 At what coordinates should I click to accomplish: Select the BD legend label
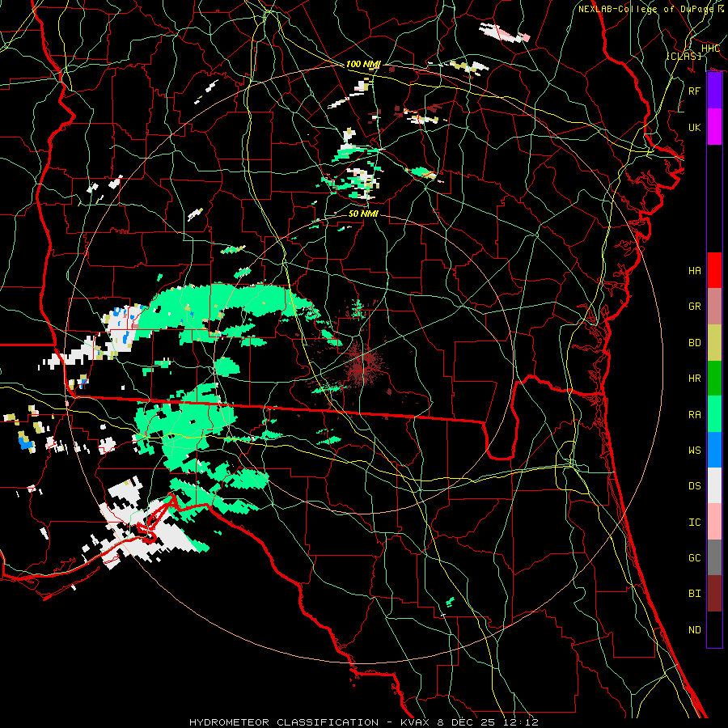[695, 343]
